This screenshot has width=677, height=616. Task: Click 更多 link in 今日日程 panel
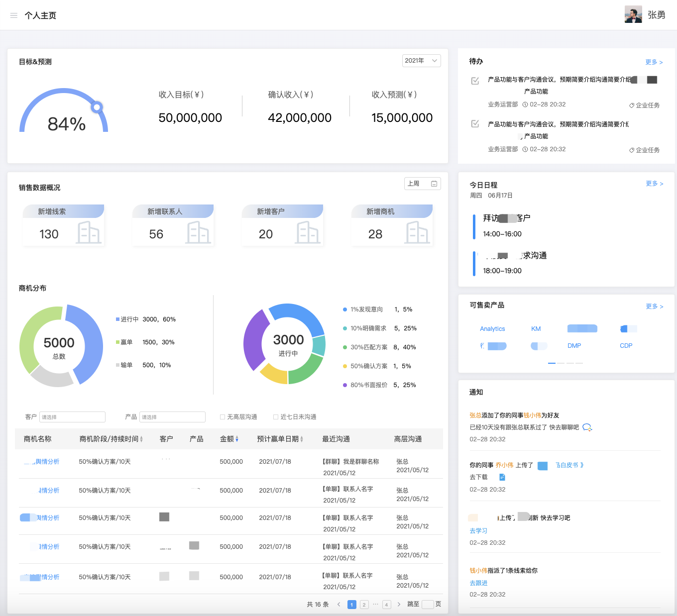655,184
